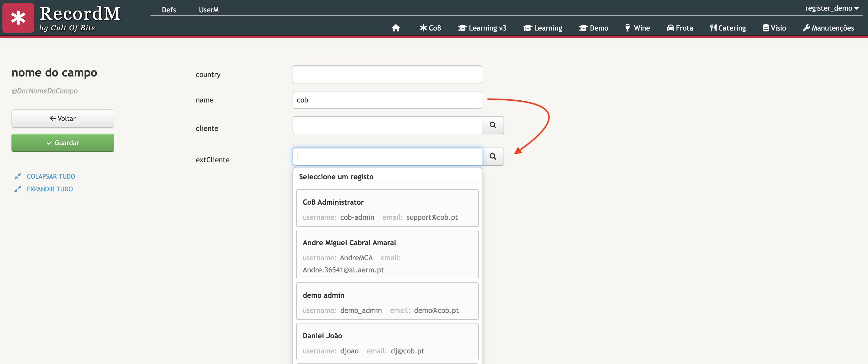Viewport: 868px width, 364px height.
Task: Open the Visio menu item
Action: coord(774,28)
